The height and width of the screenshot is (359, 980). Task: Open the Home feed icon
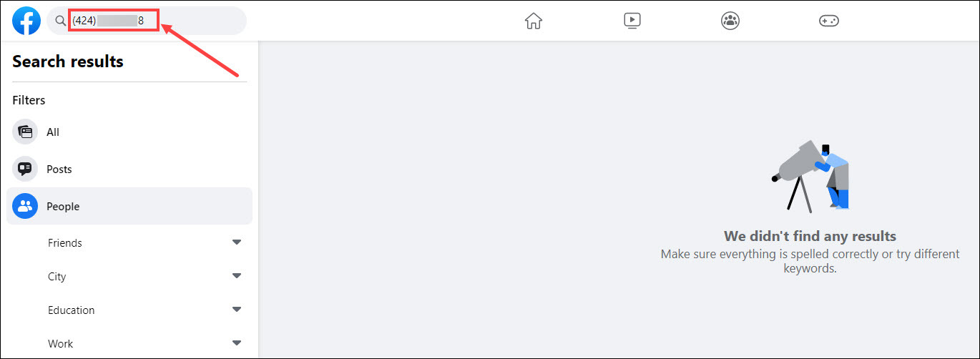pyautogui.click(x=534, y=21)
